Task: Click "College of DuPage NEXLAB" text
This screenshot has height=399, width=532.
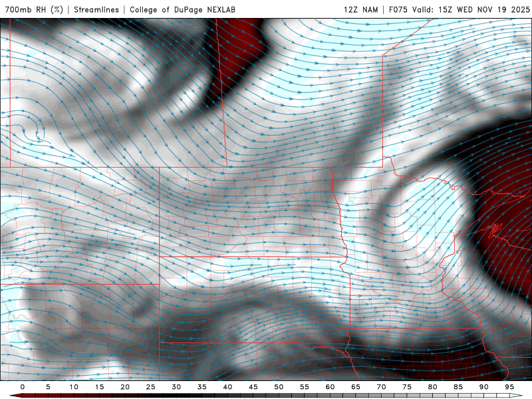Action: pos(182,9)
